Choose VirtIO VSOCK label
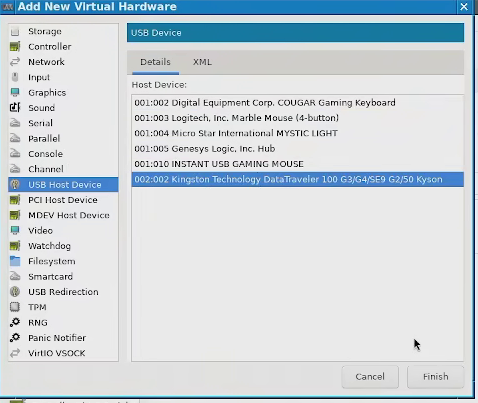Viewport: 478px width, 403px height. pos(57,353)
